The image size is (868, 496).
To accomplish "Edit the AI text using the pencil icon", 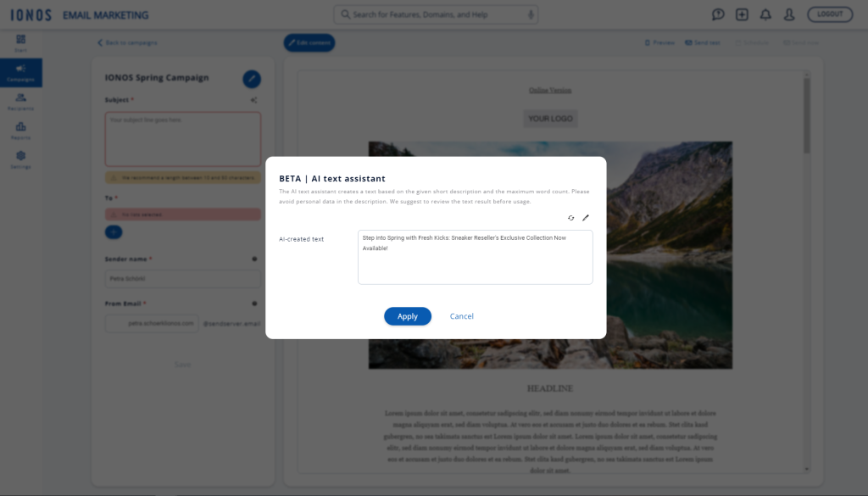I will coord(586,218).
